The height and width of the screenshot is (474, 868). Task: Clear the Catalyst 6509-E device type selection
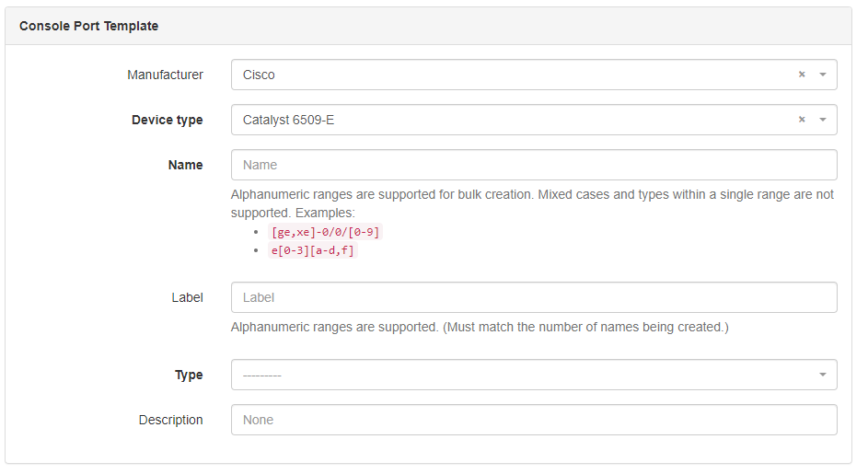coord(802,120)
